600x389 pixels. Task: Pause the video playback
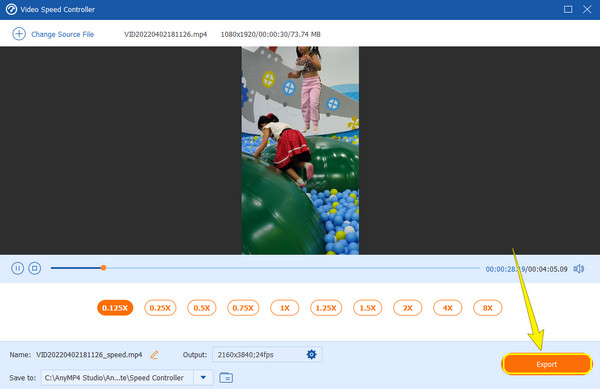17,268
